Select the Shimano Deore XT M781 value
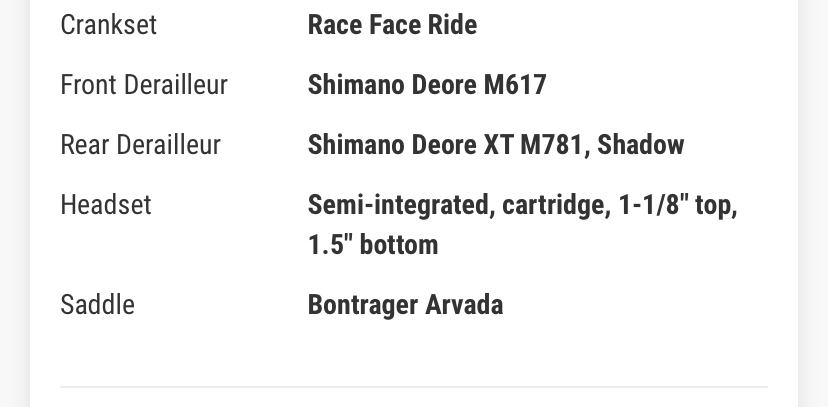Screen dimensions: 828x407 pyautogui.click(x=447, y=145)
